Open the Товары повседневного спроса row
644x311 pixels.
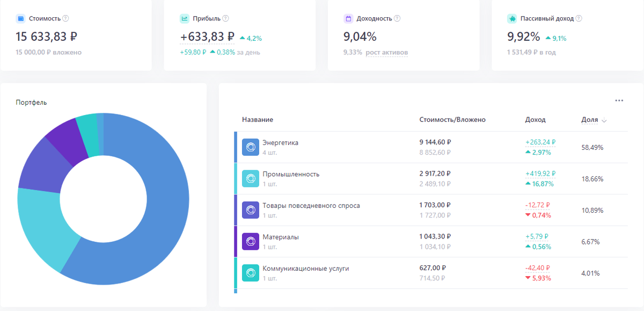pyautogui.click(x=431, y=210)
